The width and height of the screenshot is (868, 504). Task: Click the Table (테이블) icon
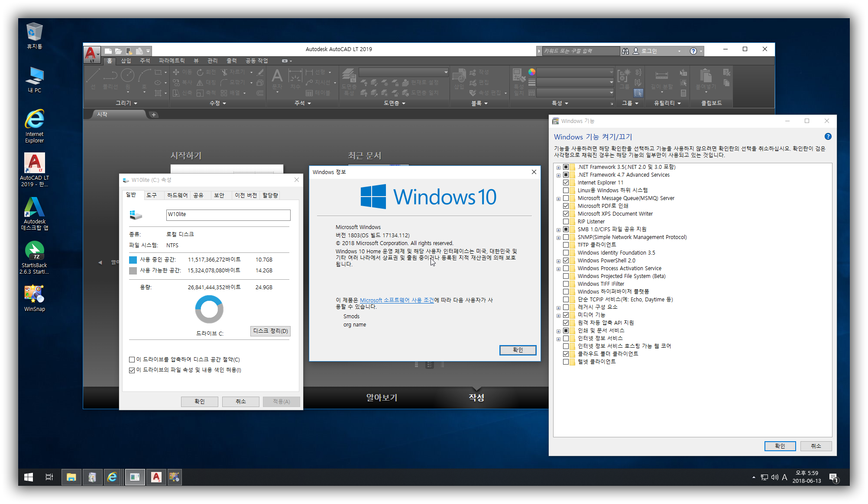point(309,93)
